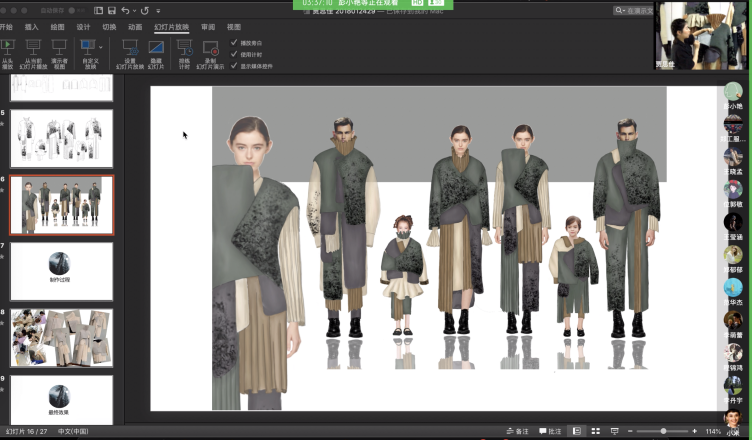Toggle the Use Timings (使用计时) checkbox

coord(234,54)
